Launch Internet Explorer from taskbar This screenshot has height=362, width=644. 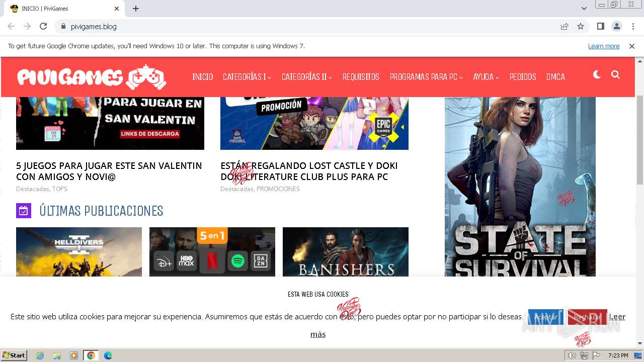coord(40,355)
